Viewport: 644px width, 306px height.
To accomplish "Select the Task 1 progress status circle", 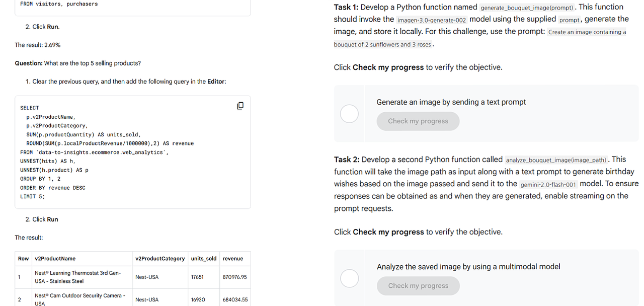I will click(349, 113).
